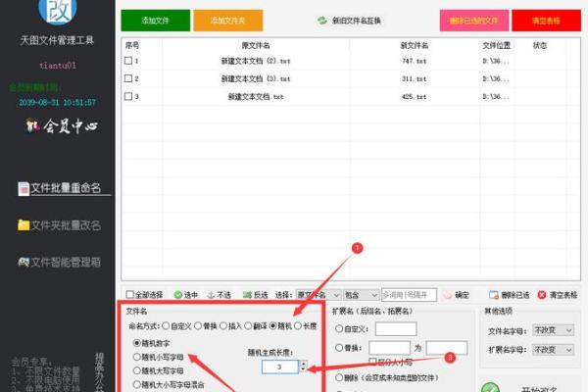Tick the checkbox for row 2
Viewport: 588px width, 392px height.
128,78
